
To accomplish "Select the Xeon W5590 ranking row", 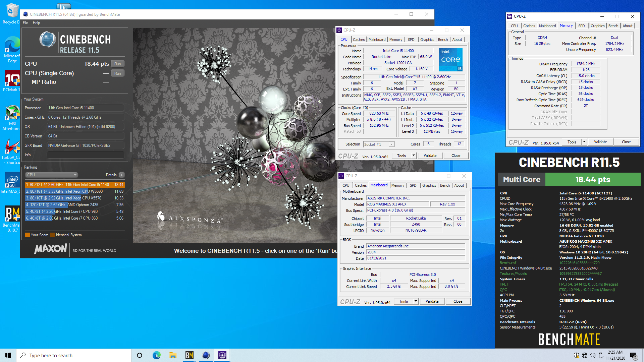I will click(x=74, y=191).
